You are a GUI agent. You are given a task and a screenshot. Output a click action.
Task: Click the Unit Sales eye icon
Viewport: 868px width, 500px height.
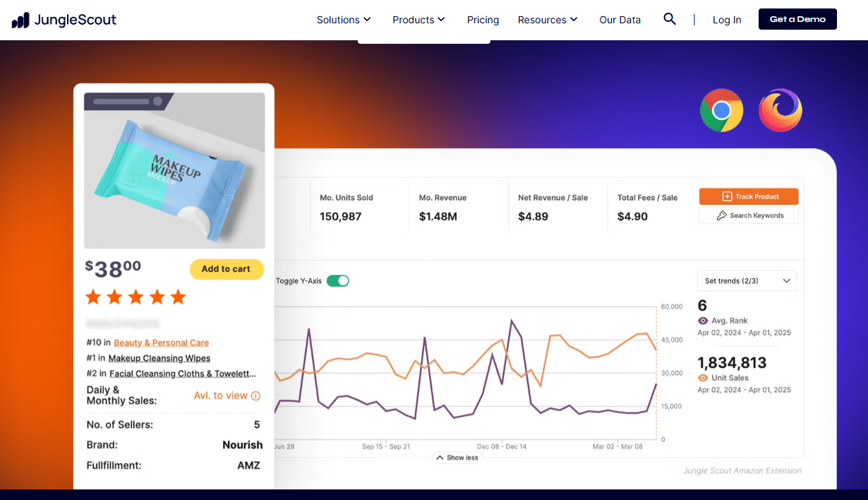tap(703, 378)
